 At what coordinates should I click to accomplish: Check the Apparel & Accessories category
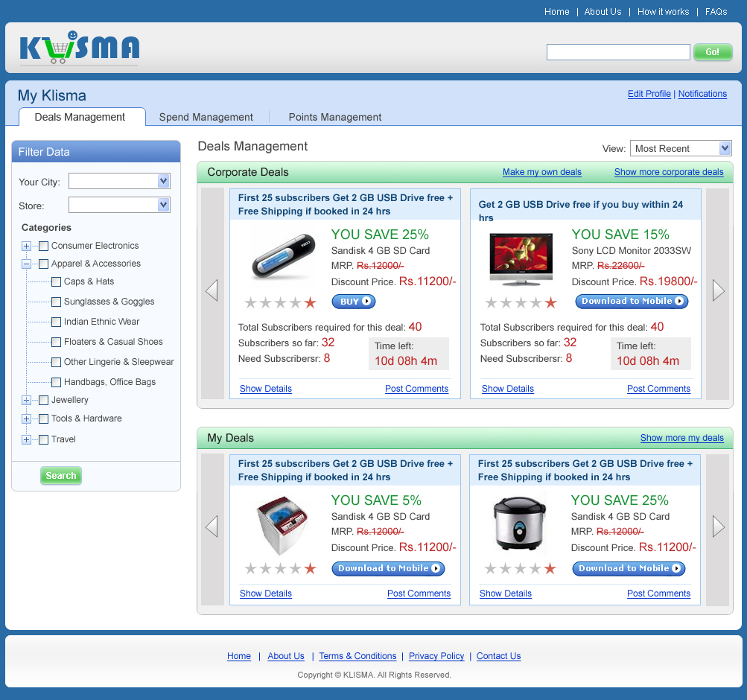(43, 264)
